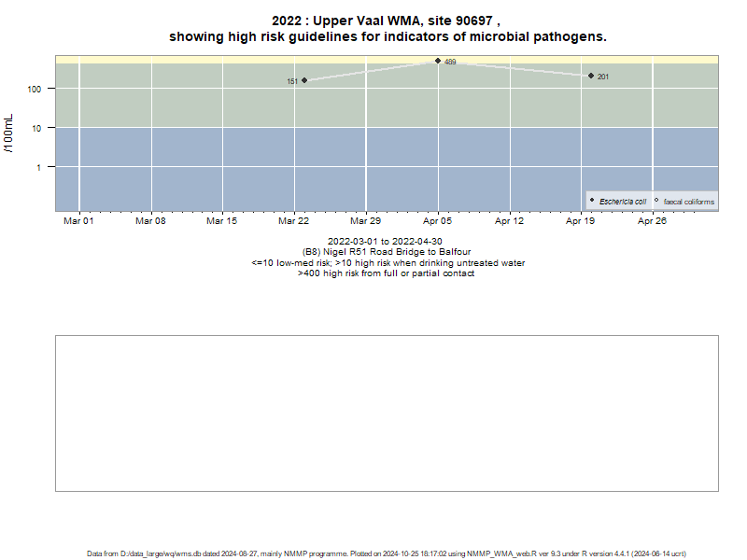Click the Mar 29 axis label

[x=365, y=221]
